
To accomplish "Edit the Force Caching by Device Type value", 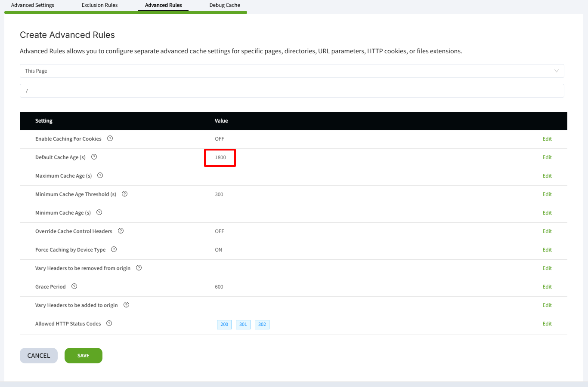I will [x=547, y=250].
